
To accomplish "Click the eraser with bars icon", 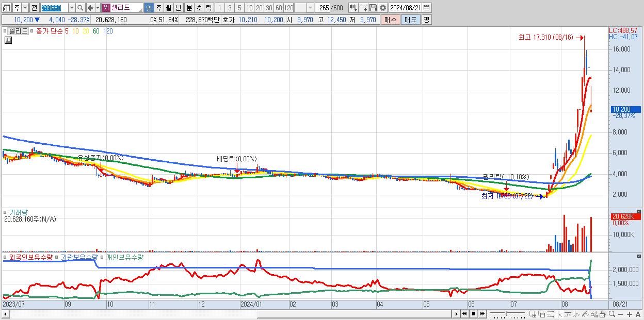I will 594,314.
